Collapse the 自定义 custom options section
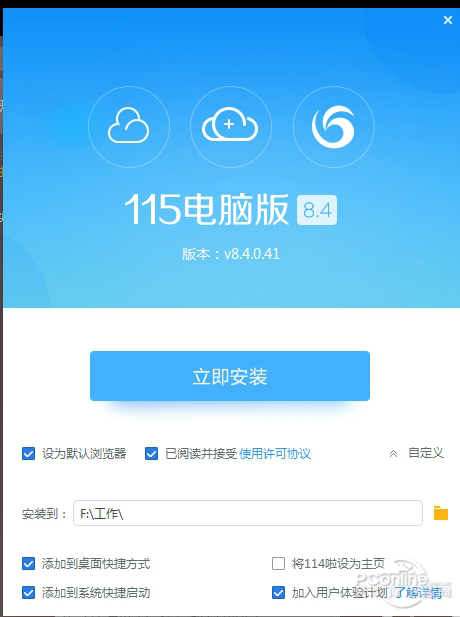This screenshot has height=617, width=460. point(416,453)
